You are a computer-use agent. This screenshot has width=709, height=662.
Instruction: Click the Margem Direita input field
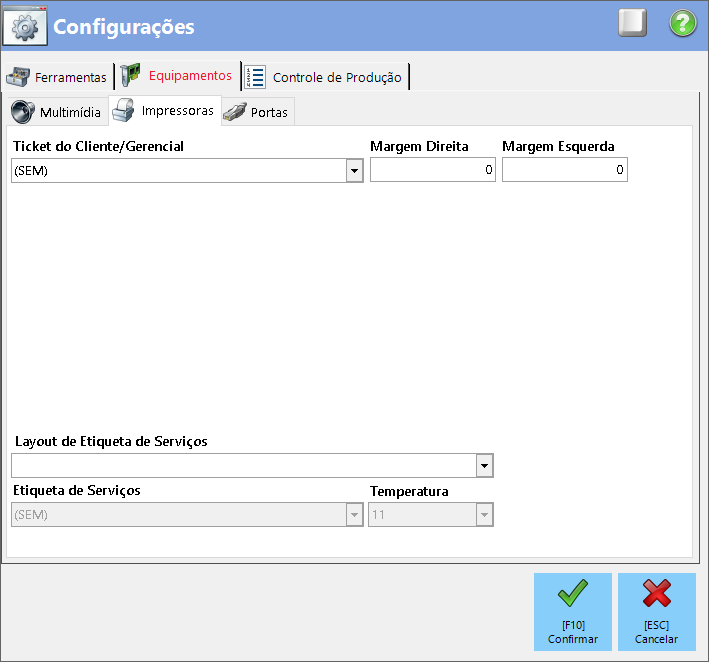[x=432, y=171]
